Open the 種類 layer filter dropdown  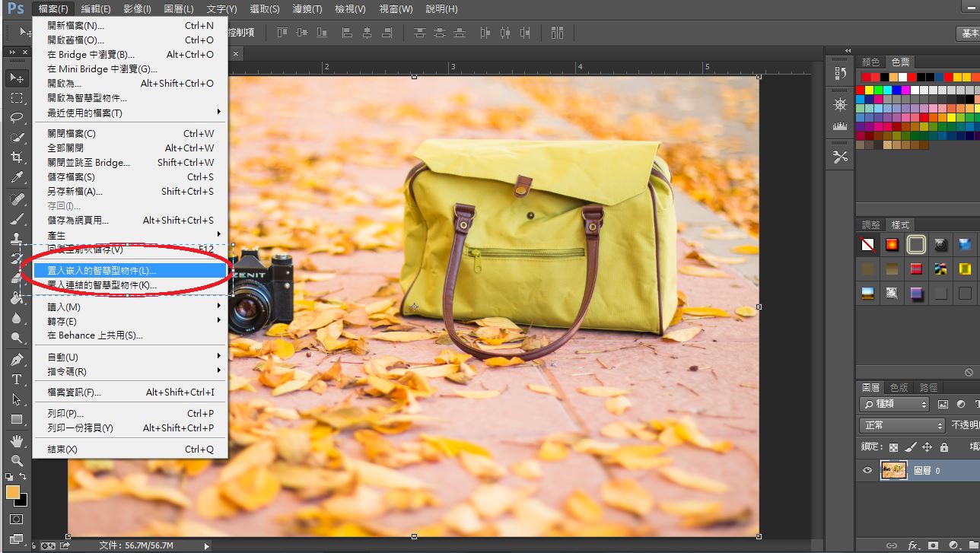point(895,405)
